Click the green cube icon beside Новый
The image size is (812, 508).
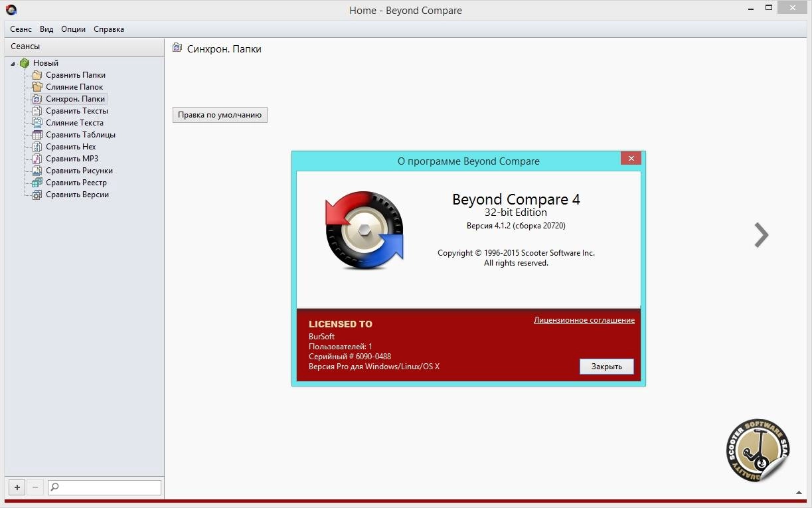point(25,63)
